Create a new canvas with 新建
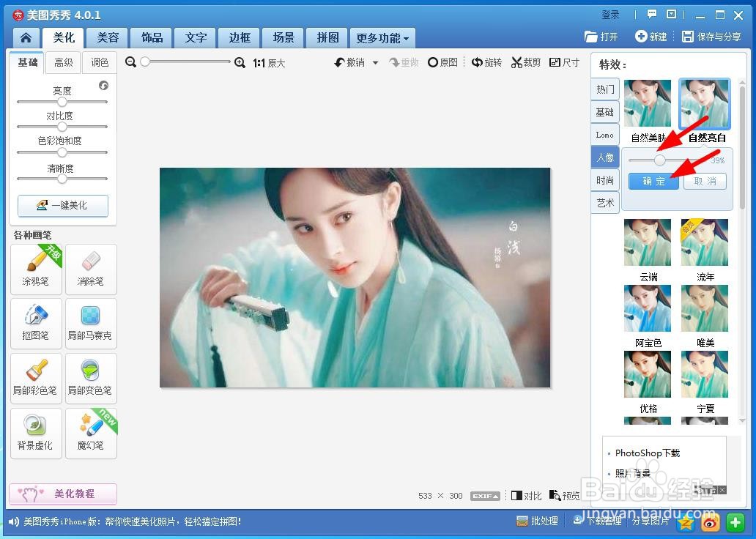 tap(651, 37)
